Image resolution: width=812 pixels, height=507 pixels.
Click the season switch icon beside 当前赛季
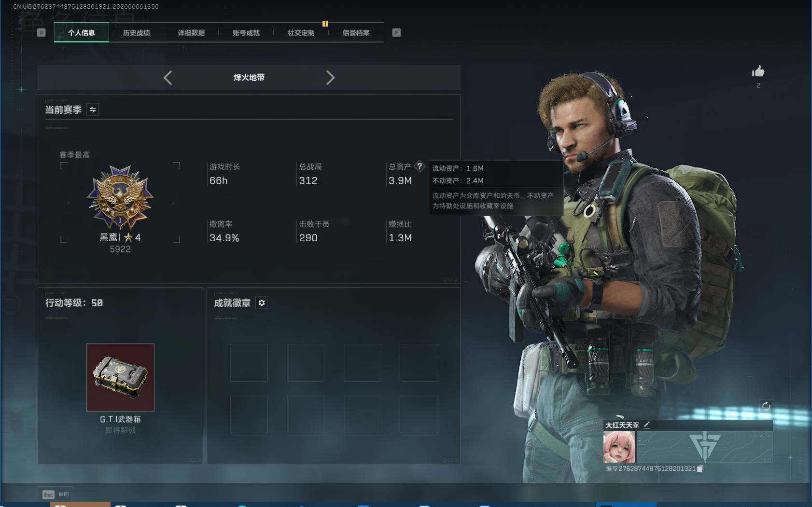(93, 110)
